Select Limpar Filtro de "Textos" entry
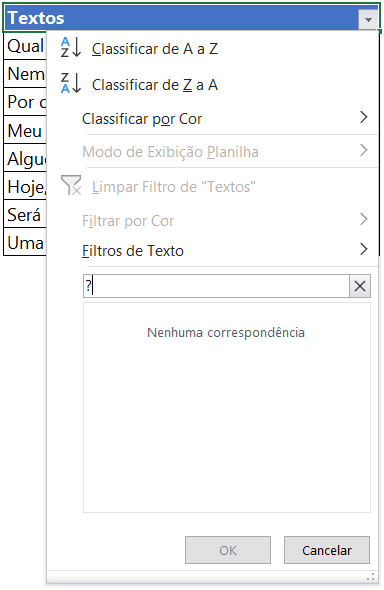384x590 pixels. pyautogui.click(x=173, y=187)
